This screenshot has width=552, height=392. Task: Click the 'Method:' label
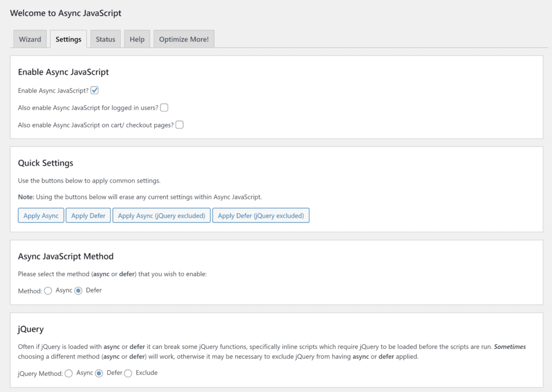(30, 291)
